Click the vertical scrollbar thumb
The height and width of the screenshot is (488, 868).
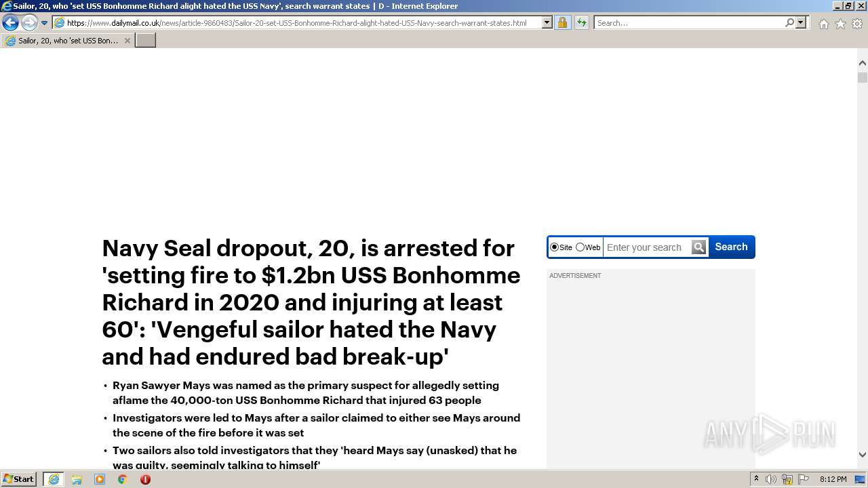tap(863, 77)
